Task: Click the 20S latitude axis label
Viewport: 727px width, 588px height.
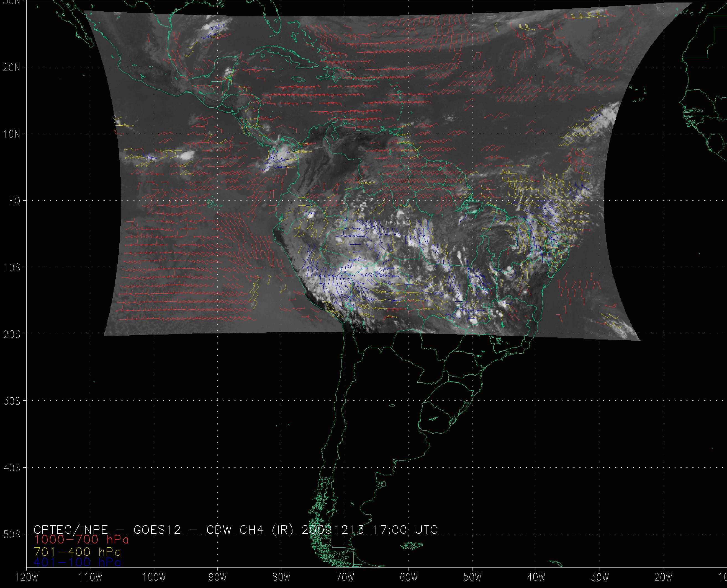Action: [12, 334]
